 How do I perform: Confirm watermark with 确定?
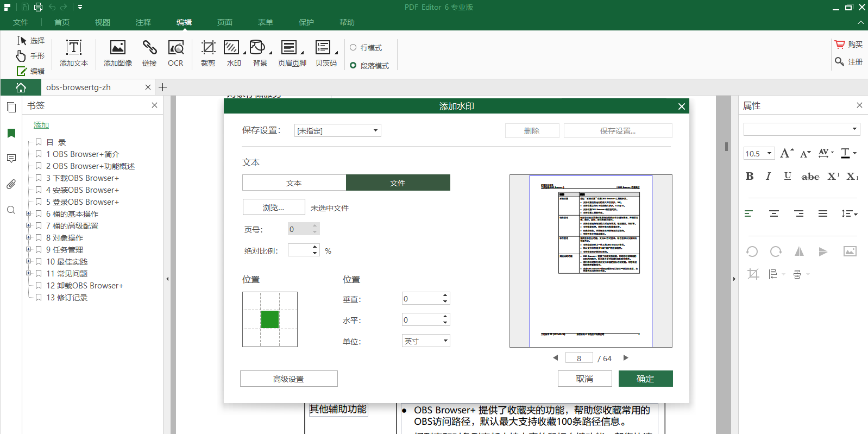pos(646,379)
